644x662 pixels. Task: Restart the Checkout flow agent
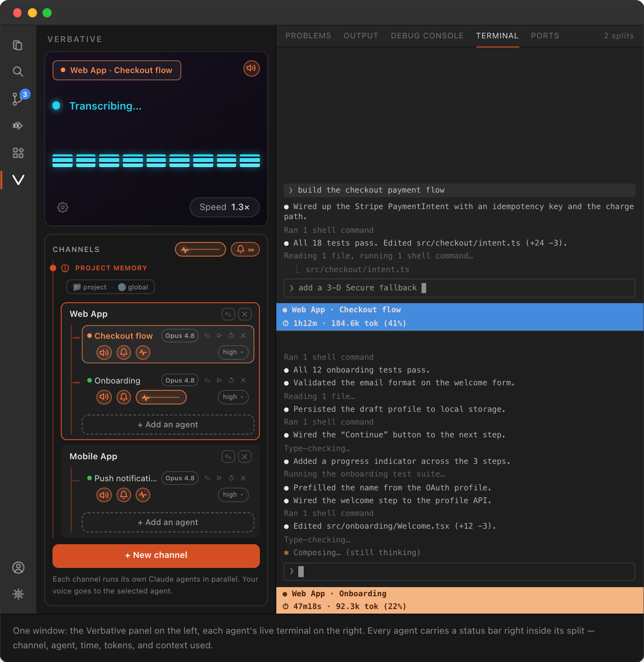[231, 336]
